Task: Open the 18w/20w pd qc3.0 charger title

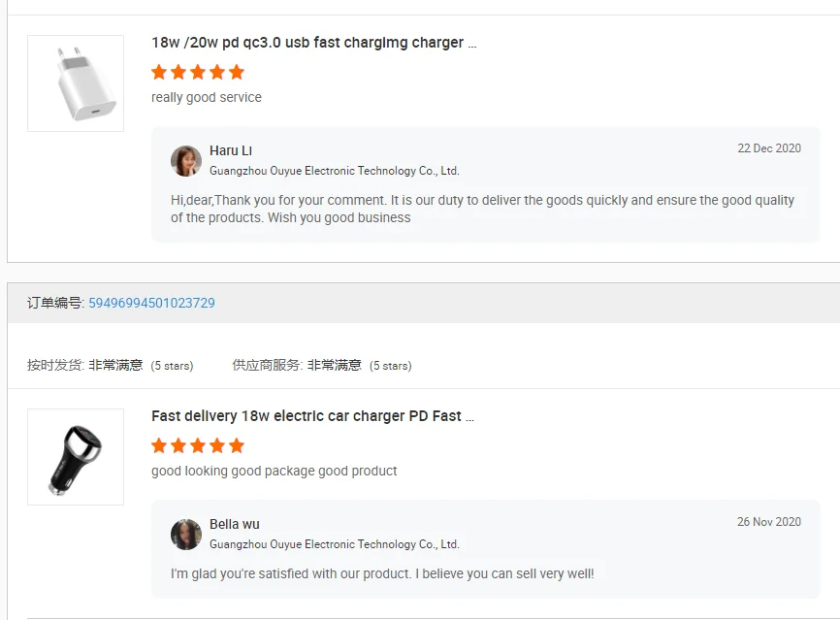Action: click(x=313, y=43)
